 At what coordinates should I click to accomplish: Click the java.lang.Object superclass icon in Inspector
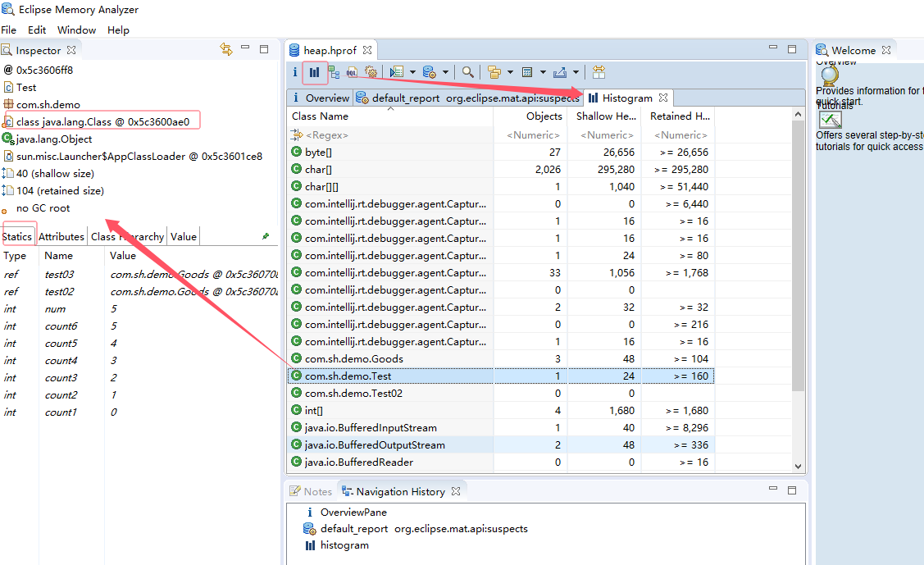pyautogui.click(x=7, y=139)
